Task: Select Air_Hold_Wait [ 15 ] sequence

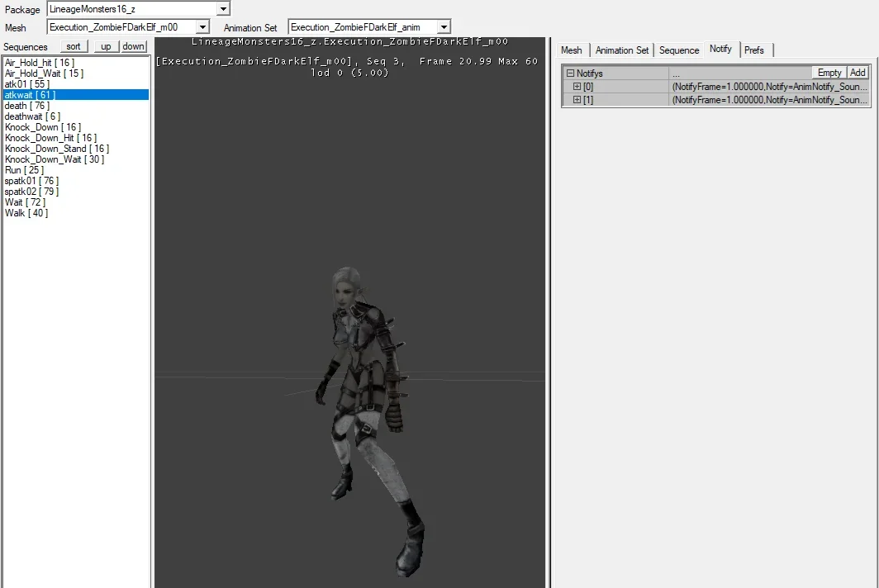Action: click(76, 73)
